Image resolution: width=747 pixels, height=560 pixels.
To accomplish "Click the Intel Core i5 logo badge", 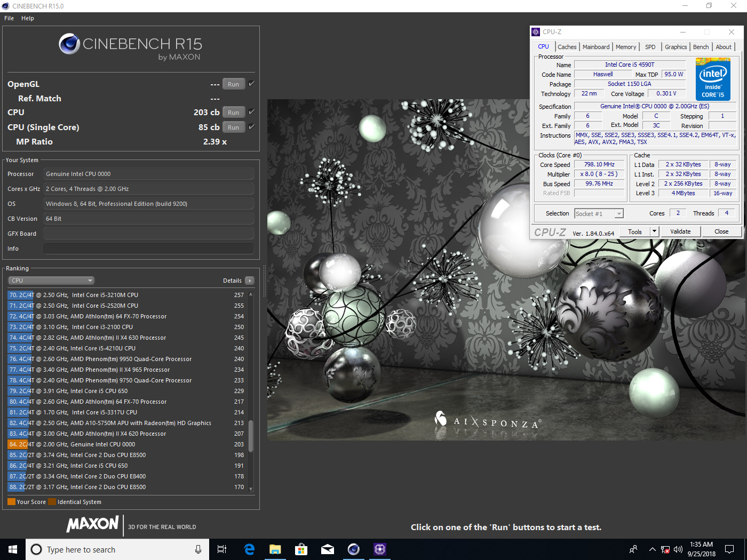I will [x=713, y=79].
